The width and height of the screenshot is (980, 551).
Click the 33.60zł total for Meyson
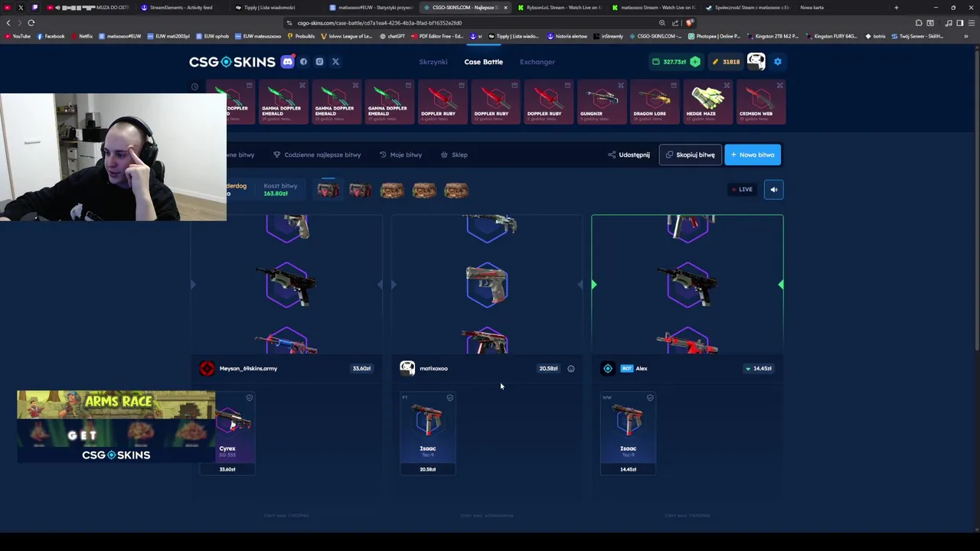click(361, 368)
